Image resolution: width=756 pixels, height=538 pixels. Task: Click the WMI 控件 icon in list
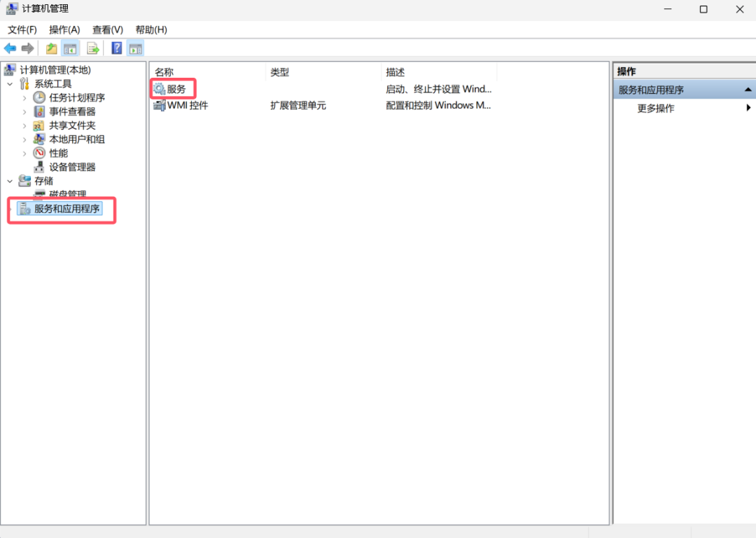click(159, 104)
